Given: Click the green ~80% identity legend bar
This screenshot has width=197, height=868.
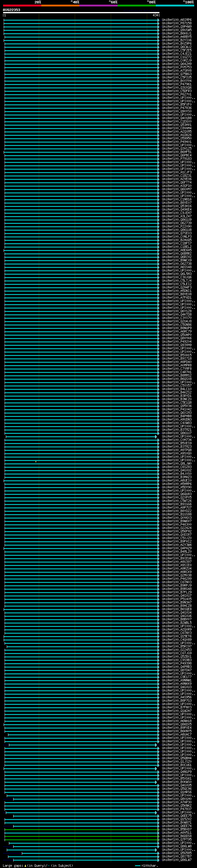Looking at the screenshot, I should pos(137,6).
